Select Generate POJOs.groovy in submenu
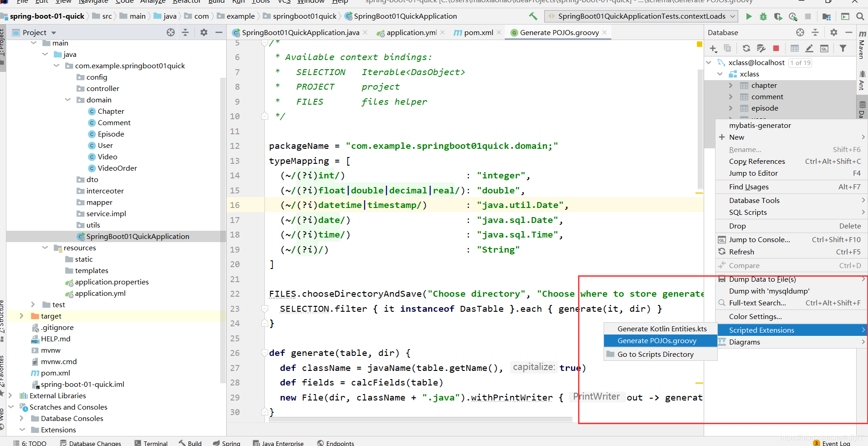 660,340
